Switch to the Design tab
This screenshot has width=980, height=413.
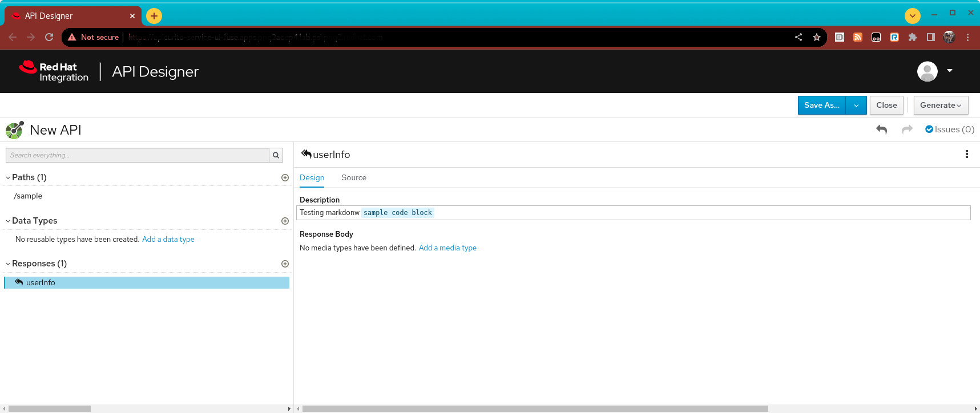coord(312,177)
